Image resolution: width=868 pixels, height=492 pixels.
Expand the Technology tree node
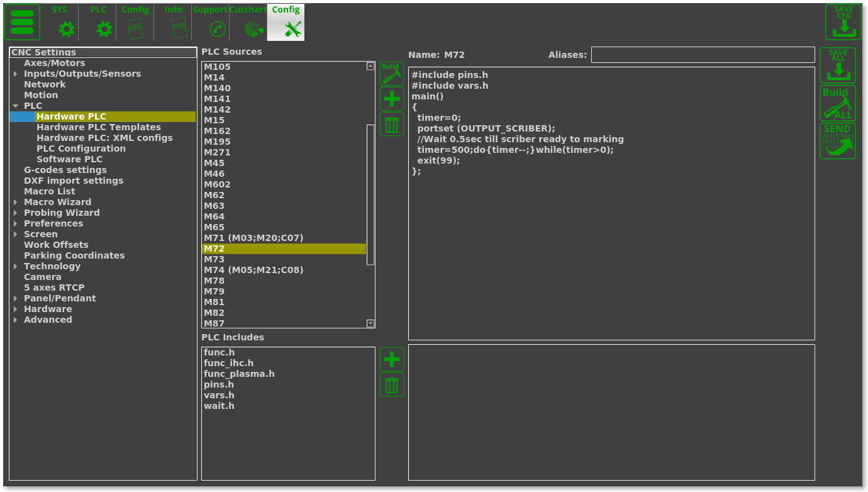tap(16, 267)
